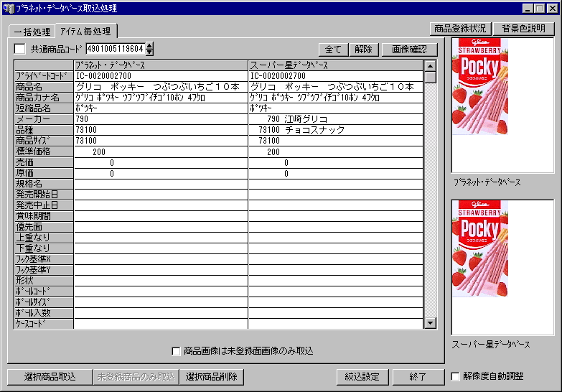This screenshot has width=562, height=392.
Task: Toggle 解像度自動調整 checkbox
Action: [x=455, y=376]
